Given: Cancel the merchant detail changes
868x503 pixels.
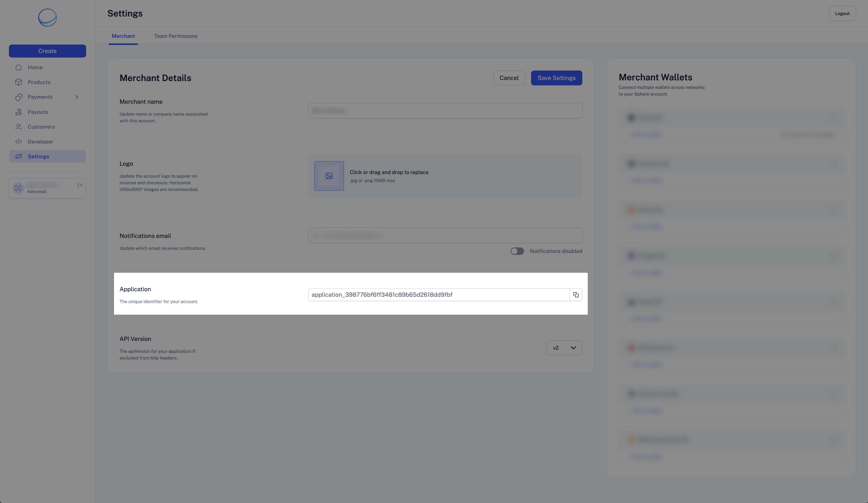Looking at the screenshot, I should tap(509, 78).
